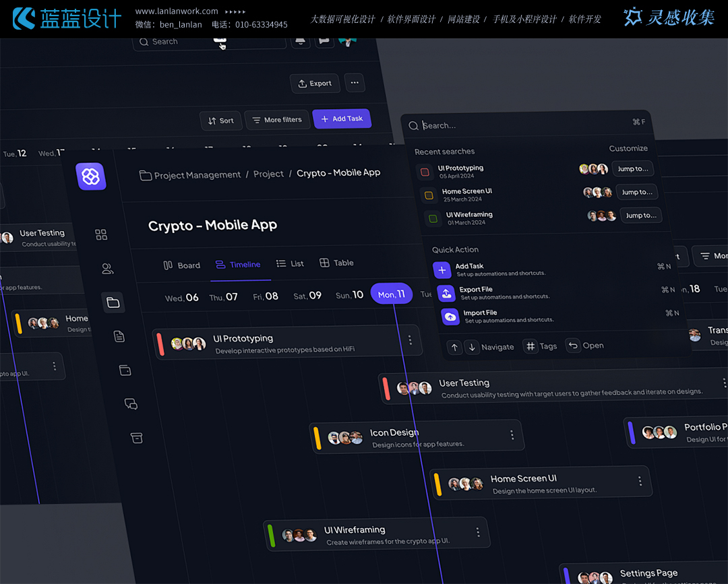This screenshot has width=728, height=584.
Task: Switch to the Table view tab
Action: pos(336,263)
